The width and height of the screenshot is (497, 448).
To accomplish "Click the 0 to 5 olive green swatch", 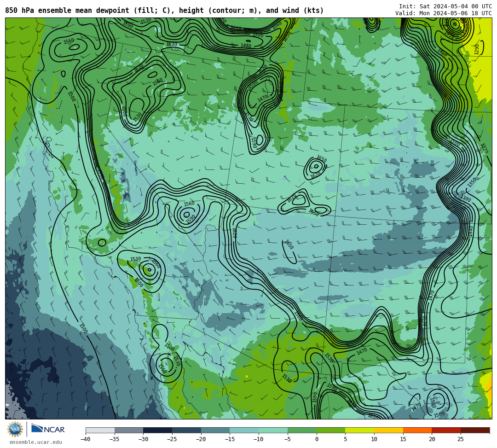I will point(331,430).
